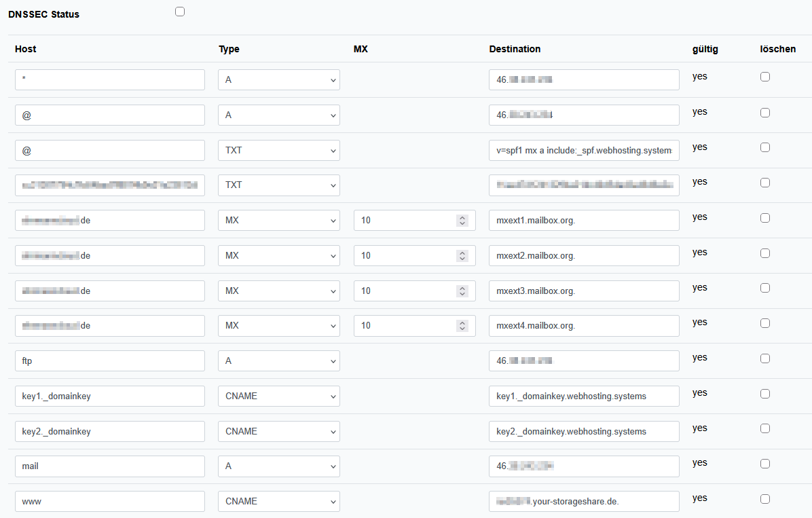Expand Type dropdown for the ftp record

(x=278, y=360)
